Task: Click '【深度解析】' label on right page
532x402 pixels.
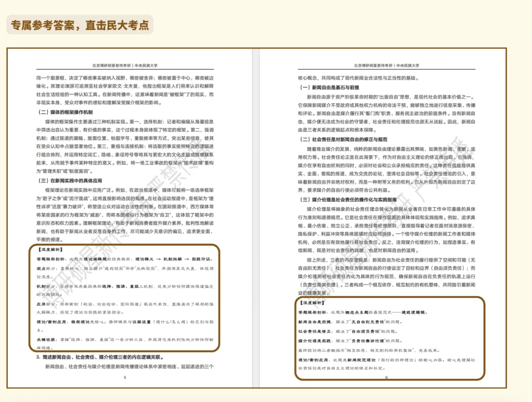Action: tap(312, 303)
